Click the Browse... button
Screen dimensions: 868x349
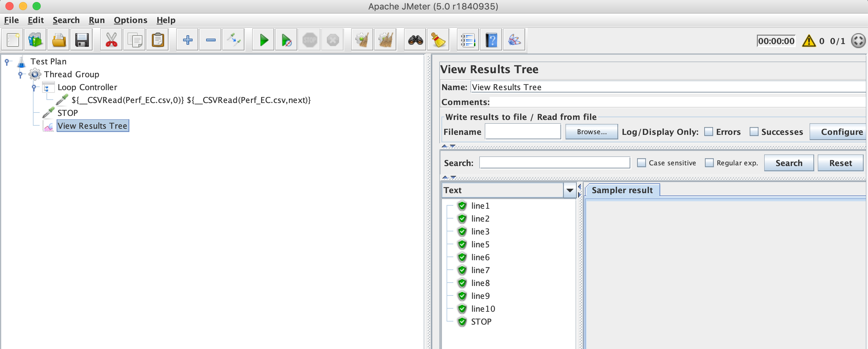592,132
